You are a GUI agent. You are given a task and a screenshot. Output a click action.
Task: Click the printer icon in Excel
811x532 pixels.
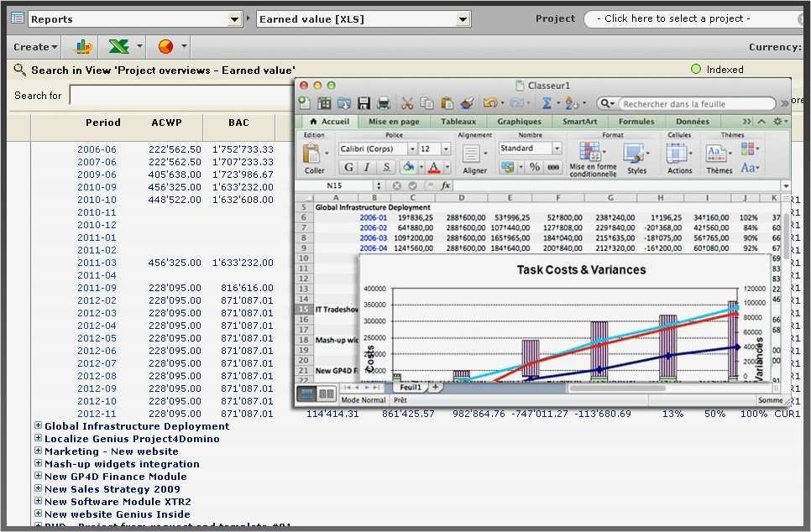[x=384, y=103]
